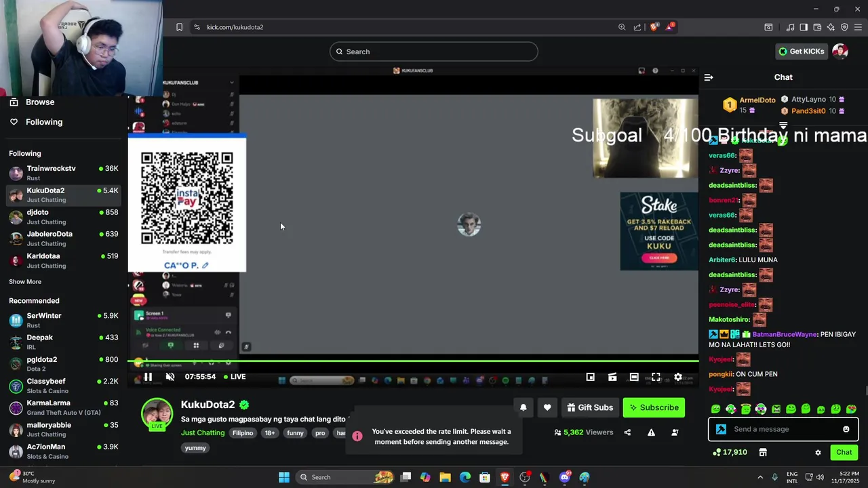Select KukuDota2 in Following list

64,195
